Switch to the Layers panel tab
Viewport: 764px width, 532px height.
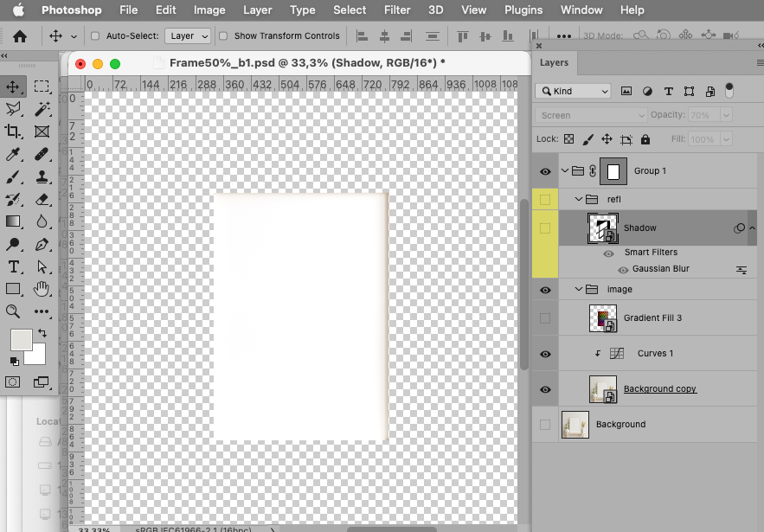[554, 62]
